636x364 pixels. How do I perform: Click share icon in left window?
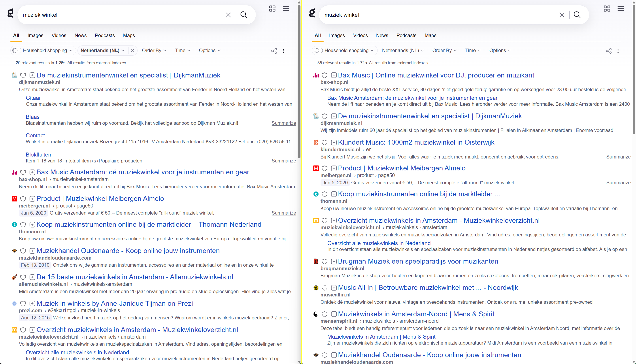(274, 51)
